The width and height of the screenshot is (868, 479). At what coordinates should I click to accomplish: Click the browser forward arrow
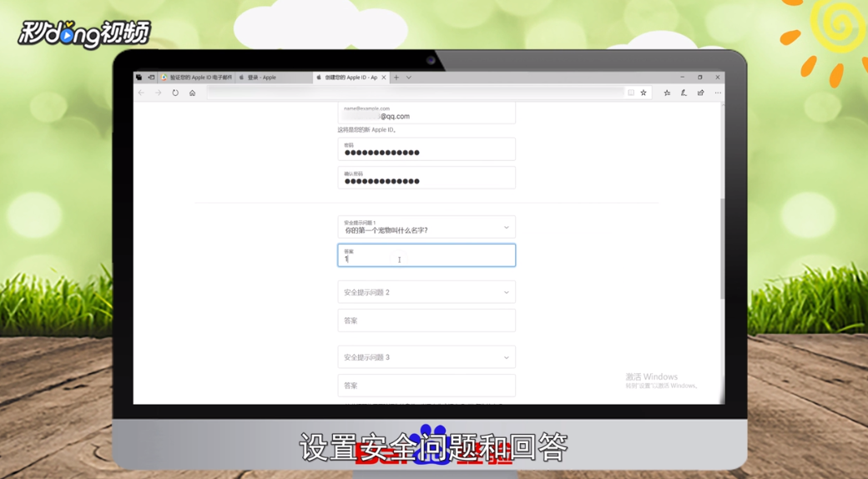coord(159,93)
